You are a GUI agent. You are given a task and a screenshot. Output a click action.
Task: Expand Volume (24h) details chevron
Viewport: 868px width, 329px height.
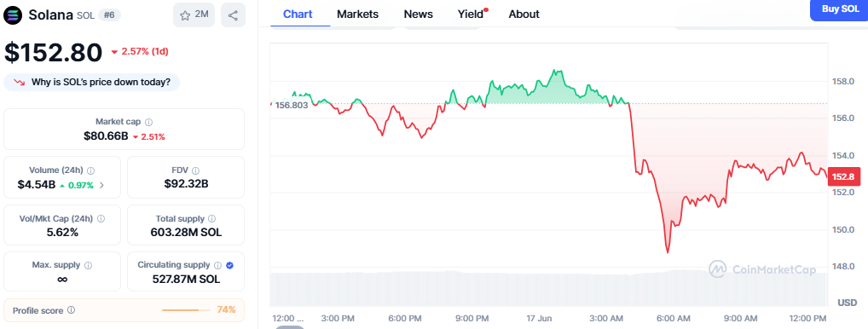point(101,185)
